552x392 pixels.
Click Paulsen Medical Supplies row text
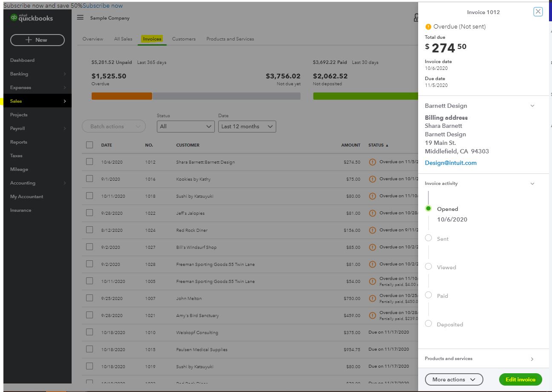point(202,349)
